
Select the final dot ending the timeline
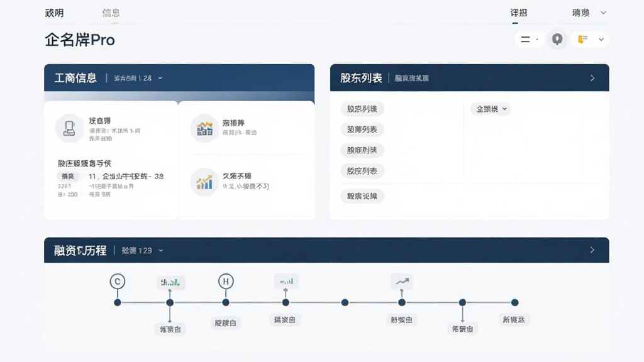(x=514, y=302)
